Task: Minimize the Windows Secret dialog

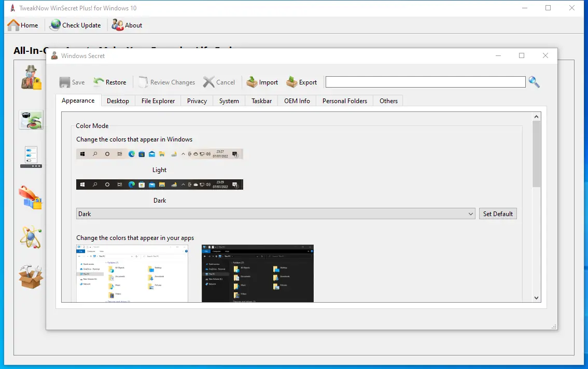Action: tap(498, 55)
